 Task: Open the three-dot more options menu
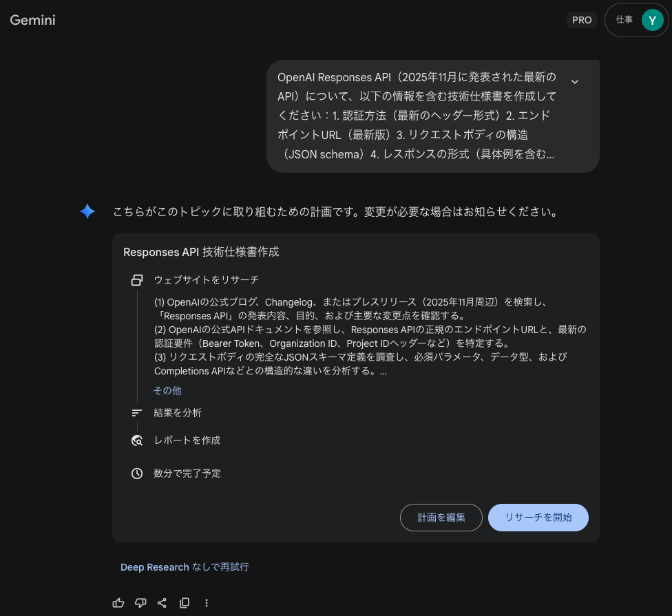[x=207, y=603]
